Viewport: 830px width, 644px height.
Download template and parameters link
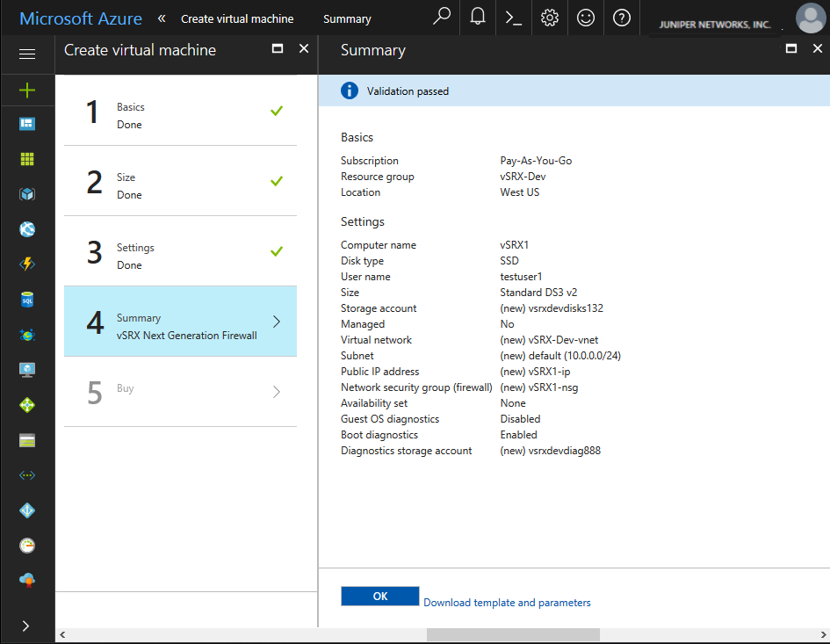click(x=507, y=603)
